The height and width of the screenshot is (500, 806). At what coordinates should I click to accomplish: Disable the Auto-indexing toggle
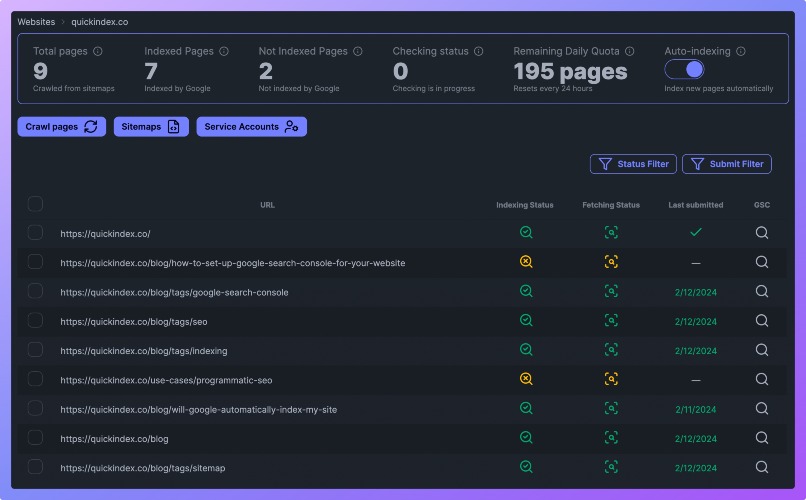tap(684, 69)
